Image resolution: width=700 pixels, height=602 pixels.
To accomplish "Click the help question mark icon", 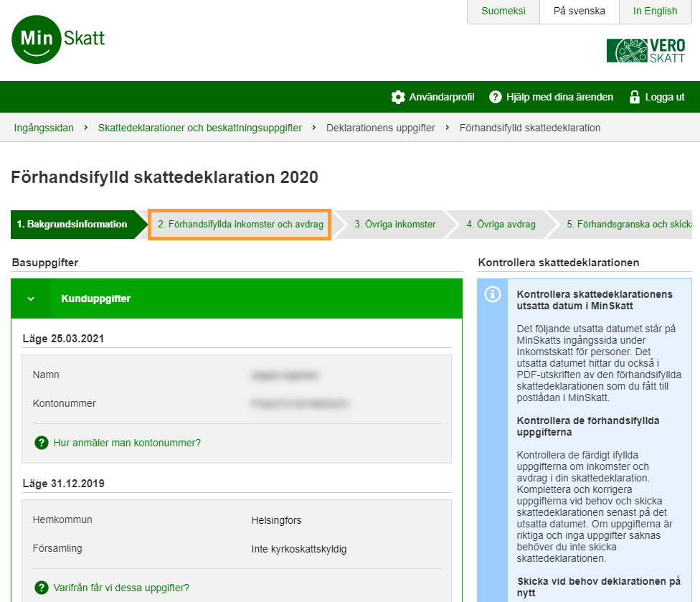I will point(495,97).
